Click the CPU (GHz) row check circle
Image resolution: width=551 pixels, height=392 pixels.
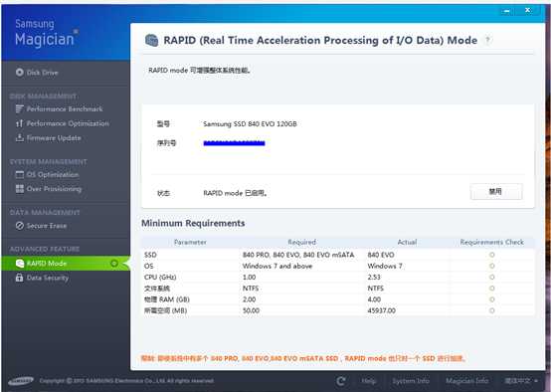[x=492, y=277]
